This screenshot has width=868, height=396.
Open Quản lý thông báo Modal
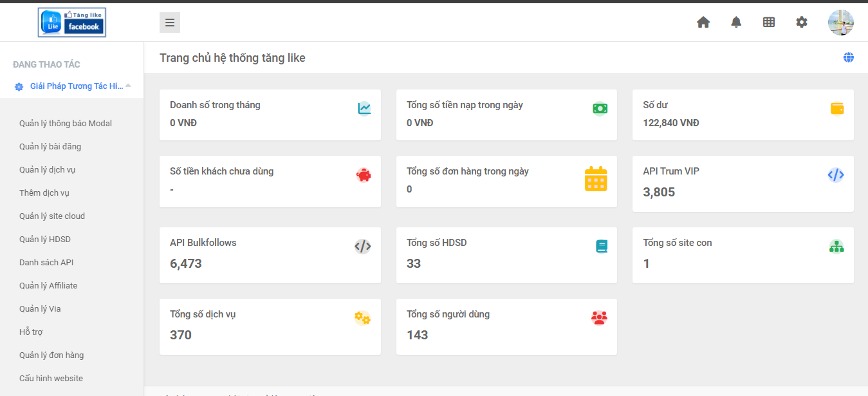(x=66, y=124)
